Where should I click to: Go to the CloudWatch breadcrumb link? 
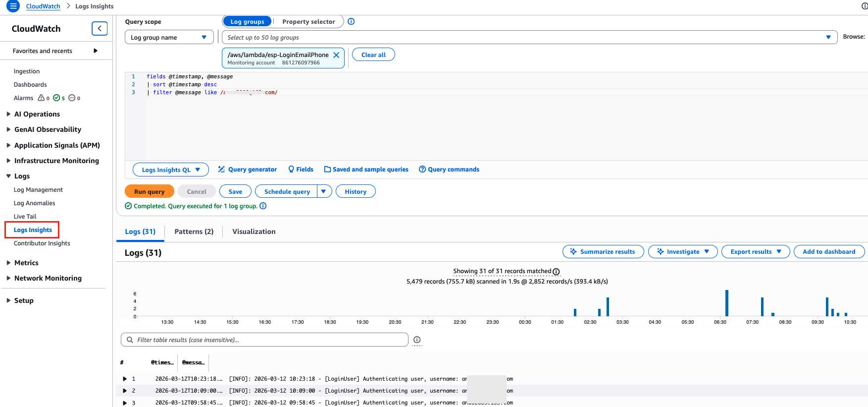tap(43, 6)
